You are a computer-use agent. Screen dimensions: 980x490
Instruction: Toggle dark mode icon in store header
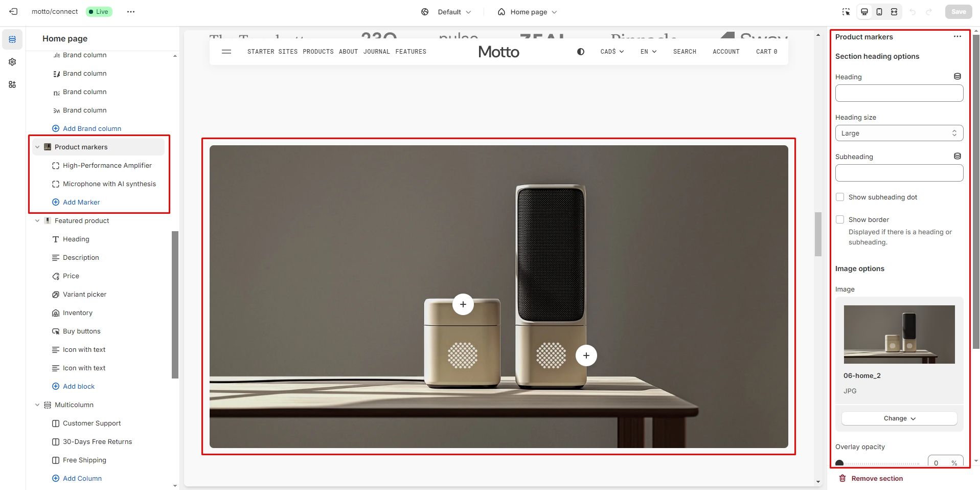580,52
